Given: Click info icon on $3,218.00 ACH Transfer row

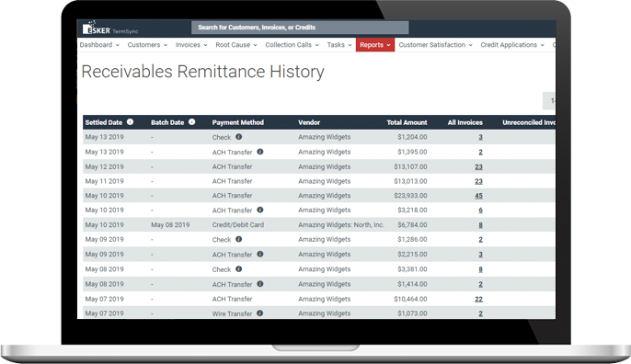Looking at the screenshot, I should click(260, 210).
